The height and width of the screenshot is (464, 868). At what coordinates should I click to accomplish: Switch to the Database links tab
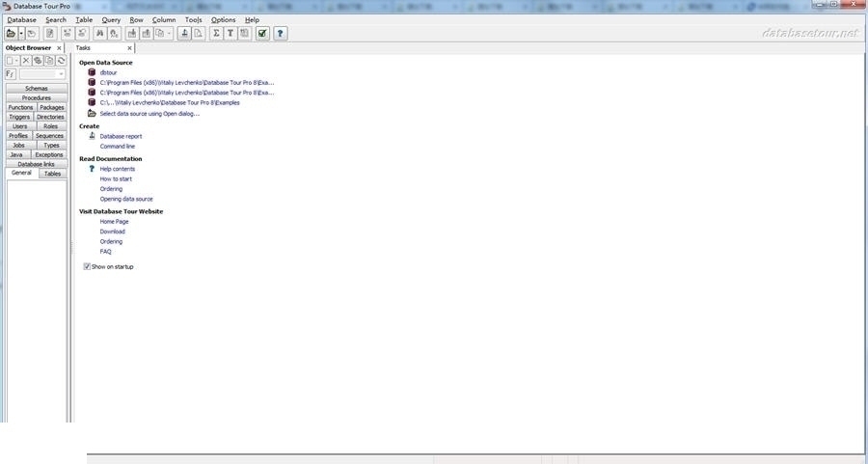(x=37, y=163)
